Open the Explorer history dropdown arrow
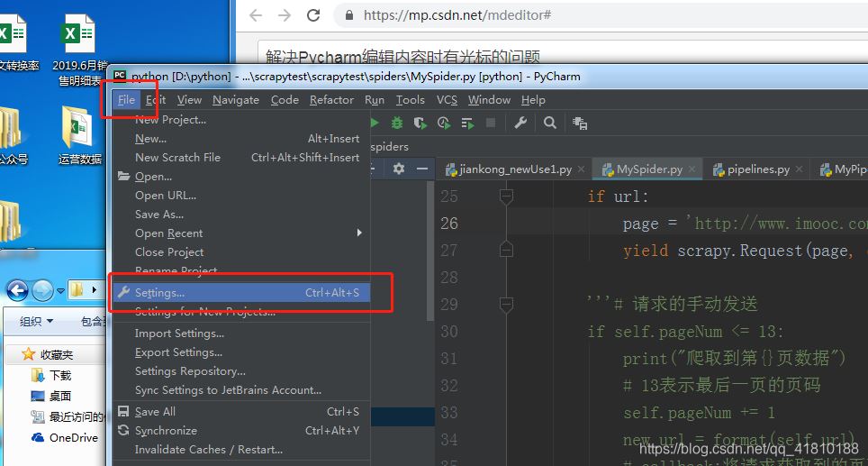The width and height of the screenshot is (868, 466). [60, 290]
